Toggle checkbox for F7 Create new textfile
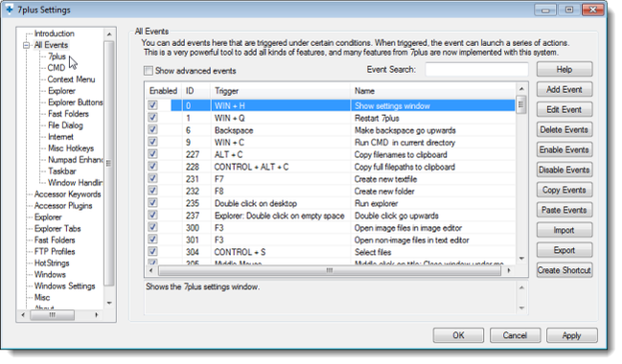The image size is (622, 364). pyautogui.click(x=152, y=179)
